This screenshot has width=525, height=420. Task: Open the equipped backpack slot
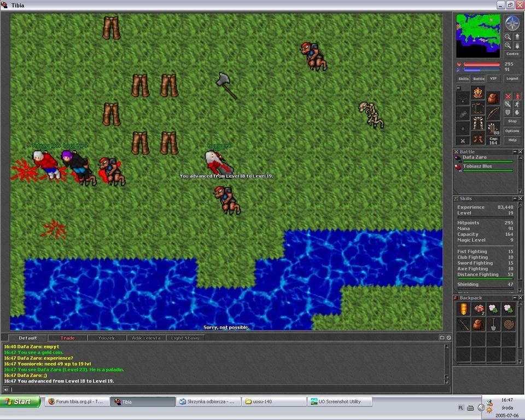(x=493, y=98)
